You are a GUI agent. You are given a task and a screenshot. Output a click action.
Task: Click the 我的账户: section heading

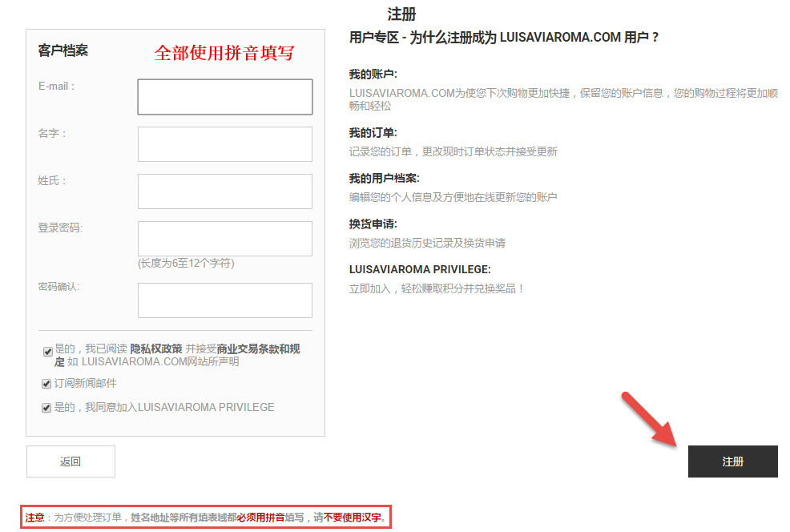pyautogui.click(x=373, y=75)
